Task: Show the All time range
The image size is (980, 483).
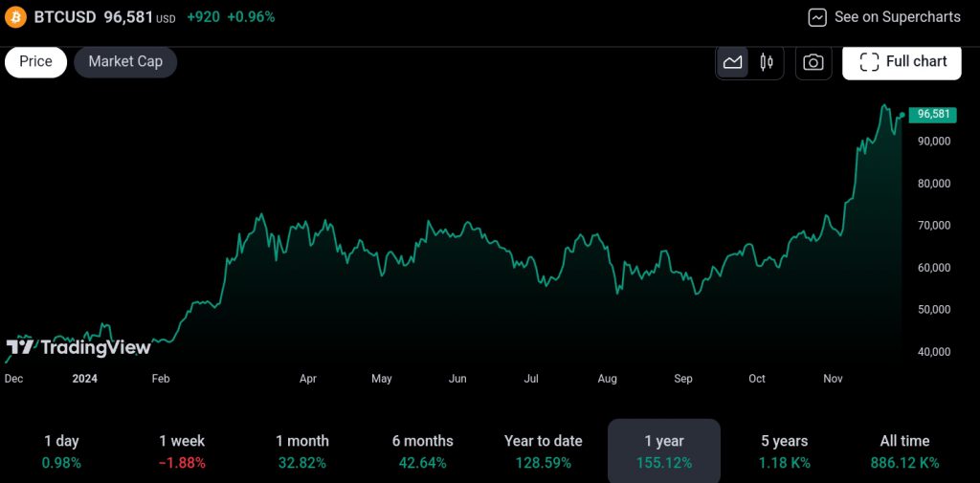Action: pos(904,451)
